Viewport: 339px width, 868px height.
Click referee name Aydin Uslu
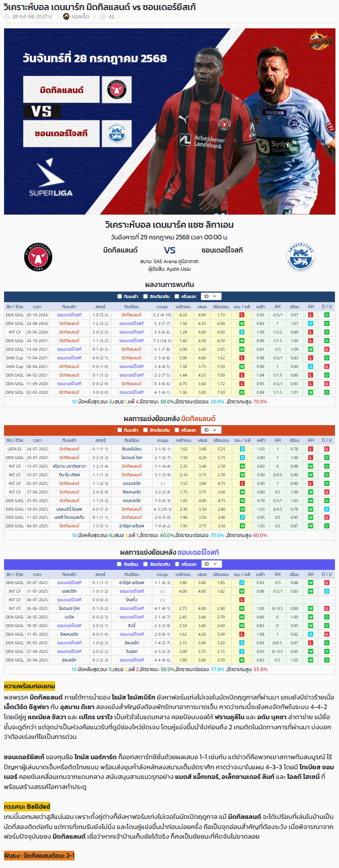coord(178,269)
